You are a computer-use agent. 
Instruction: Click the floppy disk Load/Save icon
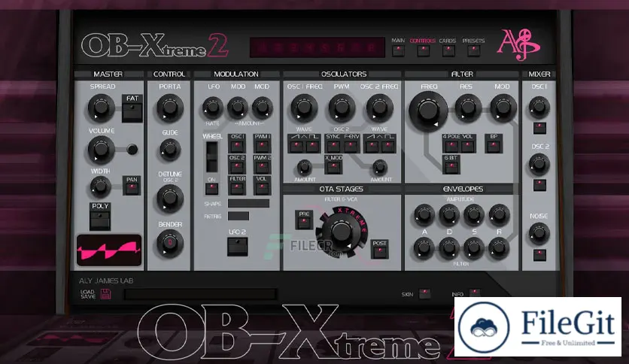(x=105, y=294)
